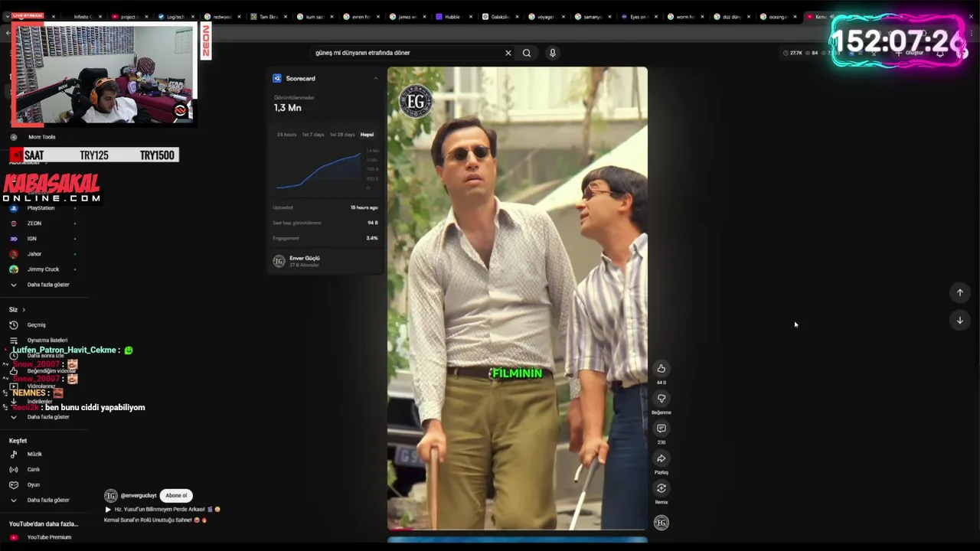This screenshot has width=980, height=551.
Task: Open More Tools in sidebar
Action: (41, 137)
